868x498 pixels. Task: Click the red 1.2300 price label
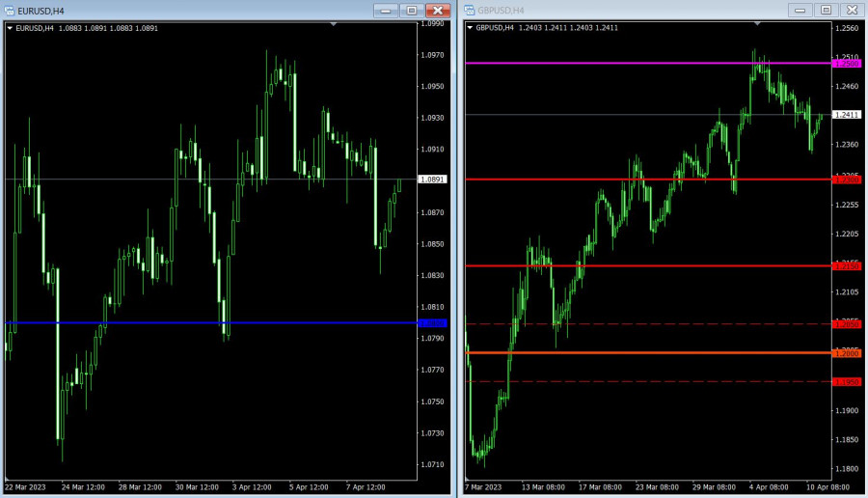pyautogui.click(x=847, y=180)
